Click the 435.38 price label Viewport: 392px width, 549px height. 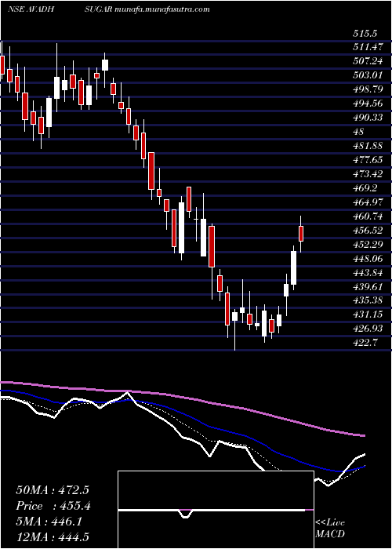tap(368, 300)
